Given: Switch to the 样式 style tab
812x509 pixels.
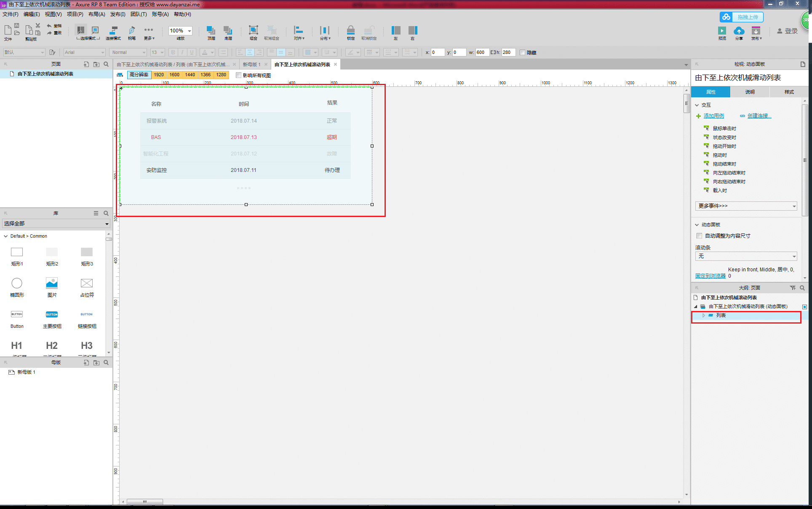Looking at the screenshot, I should [x=789, y=92].
